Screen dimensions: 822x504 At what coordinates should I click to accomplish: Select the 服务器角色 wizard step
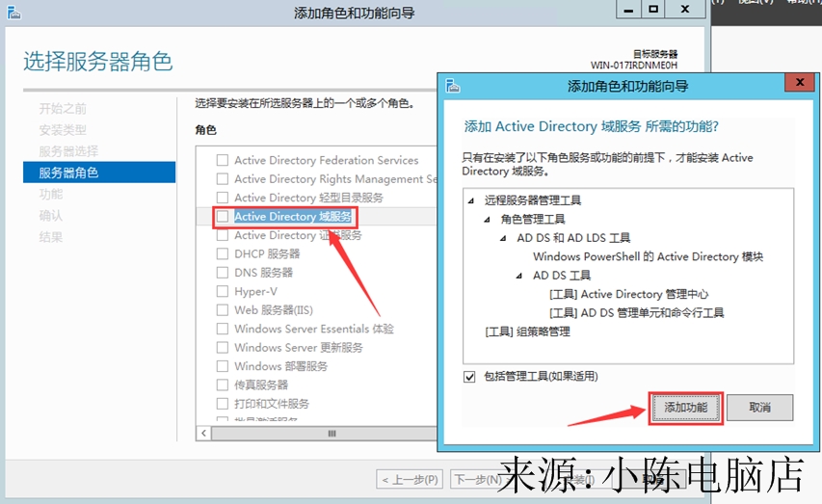(x=99, y=172)
